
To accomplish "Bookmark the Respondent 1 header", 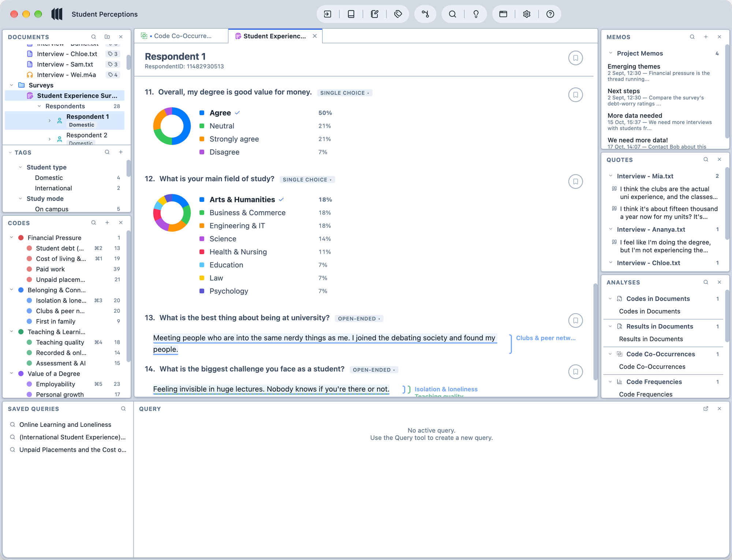I will coord(575,58).
